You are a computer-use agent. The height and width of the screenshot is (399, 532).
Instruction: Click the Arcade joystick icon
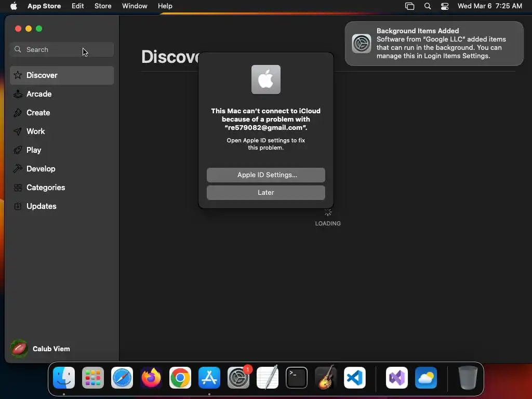[18, 94]
